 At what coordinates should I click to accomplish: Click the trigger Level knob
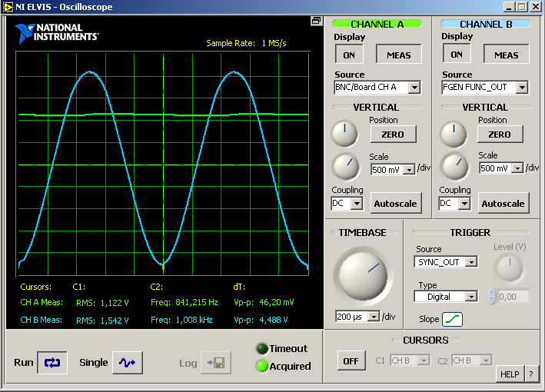[x=510, y=267]
